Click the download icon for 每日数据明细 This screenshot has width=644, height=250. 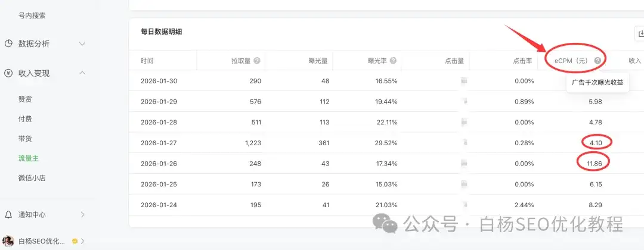[x=639, y=34]
